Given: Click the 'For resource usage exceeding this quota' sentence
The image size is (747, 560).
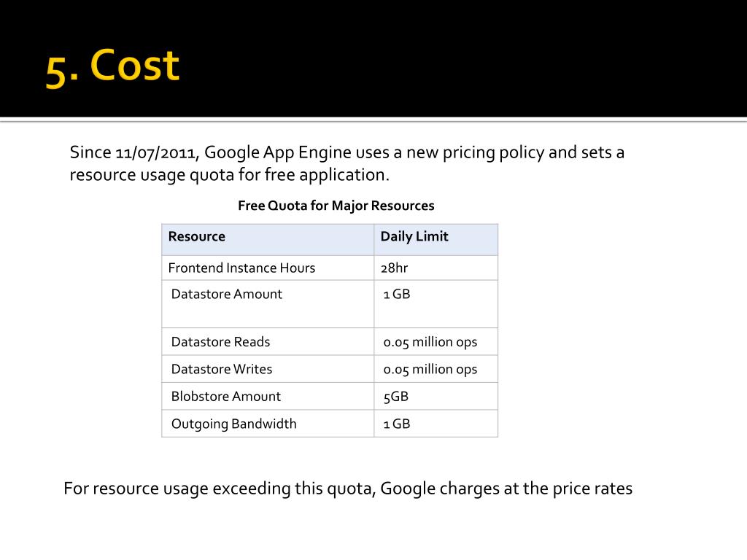Looking at the screenshot, I should (348, 489).
